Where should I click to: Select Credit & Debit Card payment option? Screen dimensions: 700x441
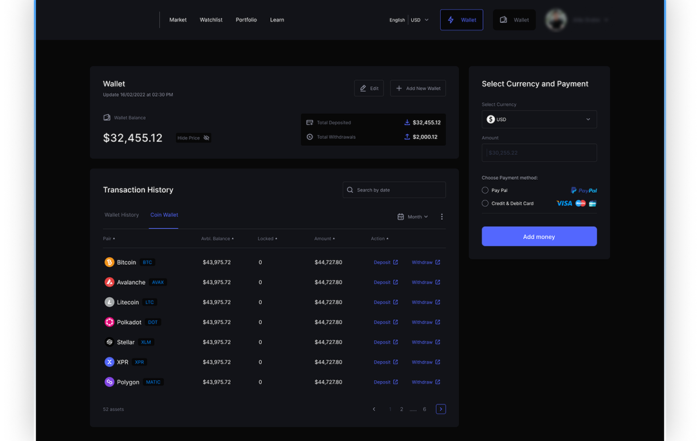(x=486, y=203)
